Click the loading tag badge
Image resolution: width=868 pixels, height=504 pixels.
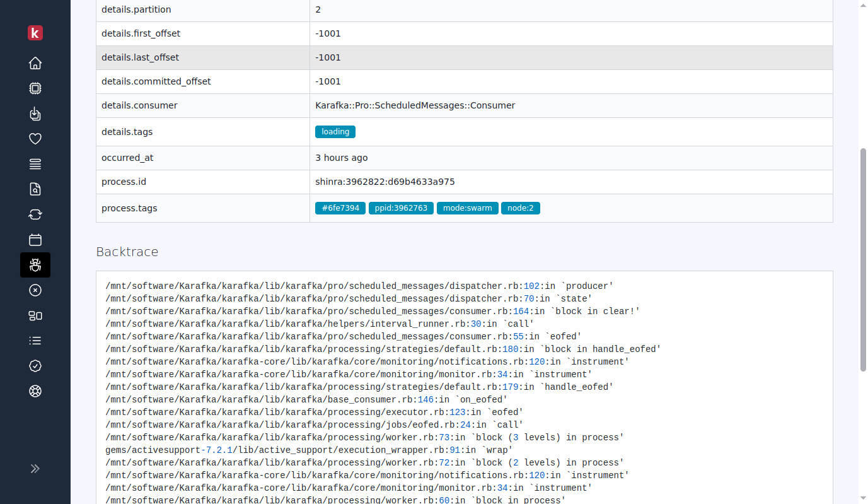pos(335,131)
